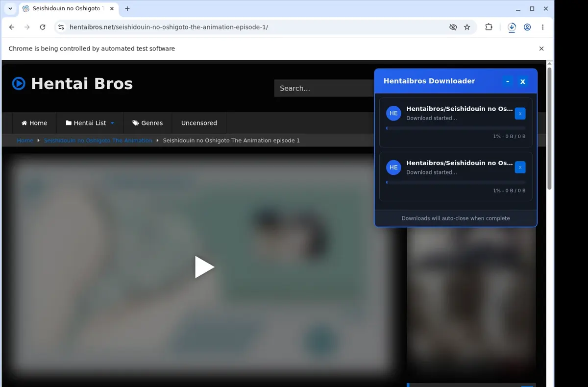Image resolution: width=588 pixels, height=387 pixels.
Task: Open a new tab with plus button
Action: tap(127, 8)
